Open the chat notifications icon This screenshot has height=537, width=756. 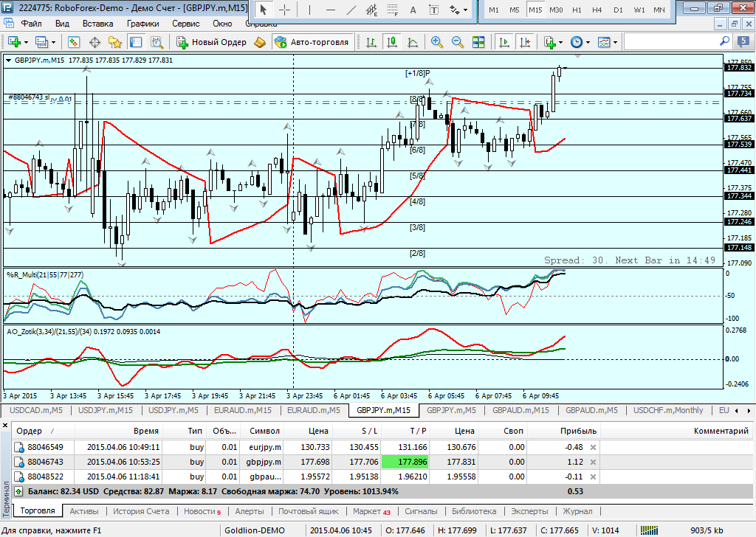743,42
